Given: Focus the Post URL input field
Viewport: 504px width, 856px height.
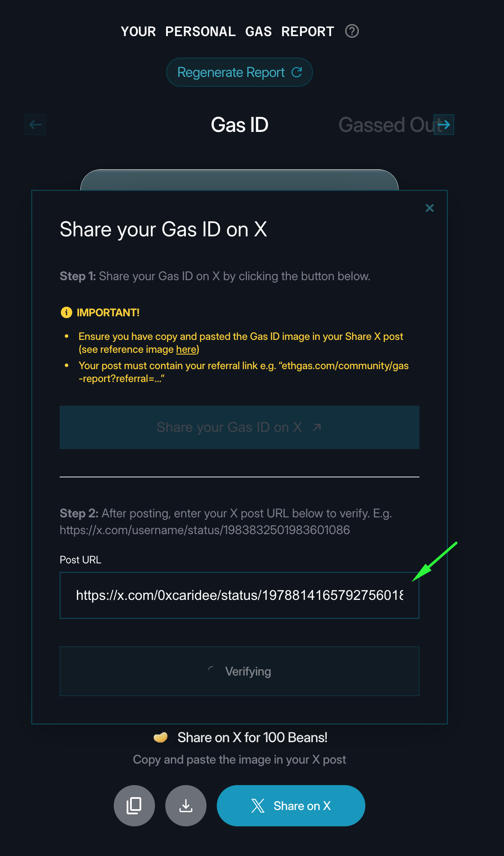Looking at the screenshot, I should pos(239,595).
